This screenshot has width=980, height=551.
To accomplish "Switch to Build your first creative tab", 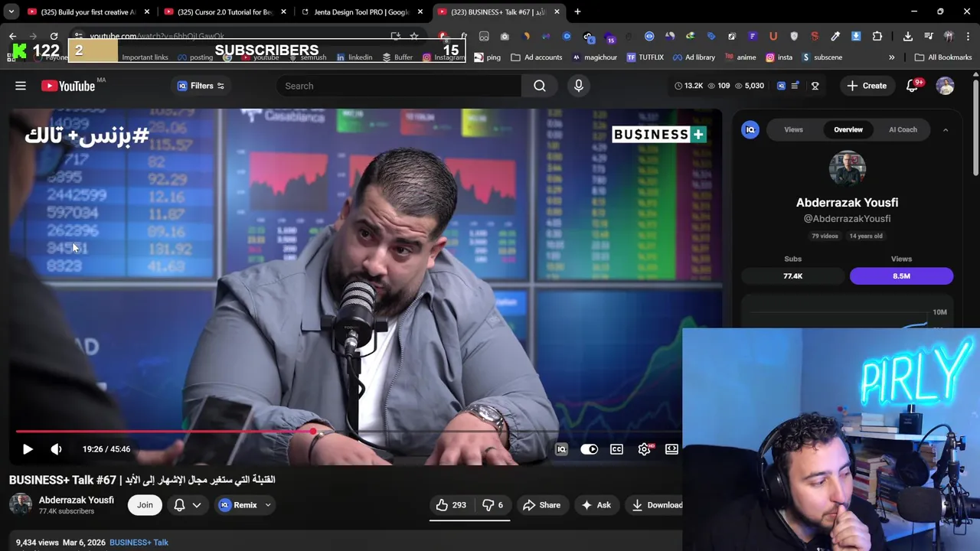I will 87,11.
